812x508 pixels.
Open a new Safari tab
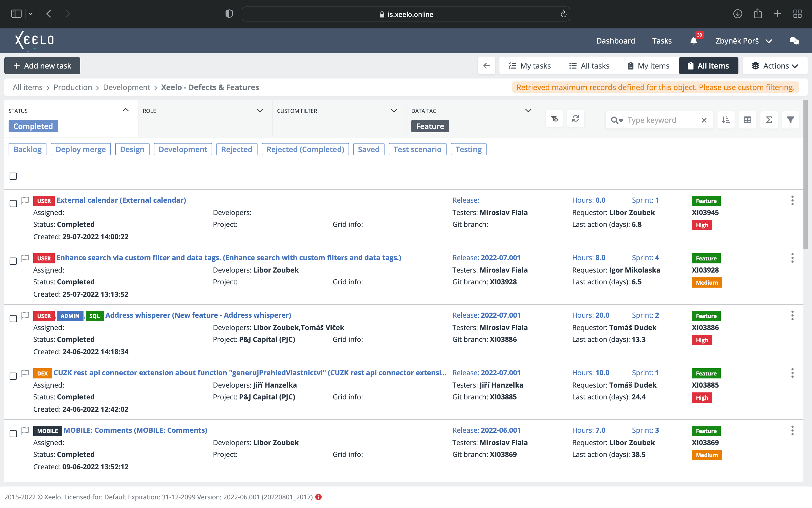click(777, 14)
